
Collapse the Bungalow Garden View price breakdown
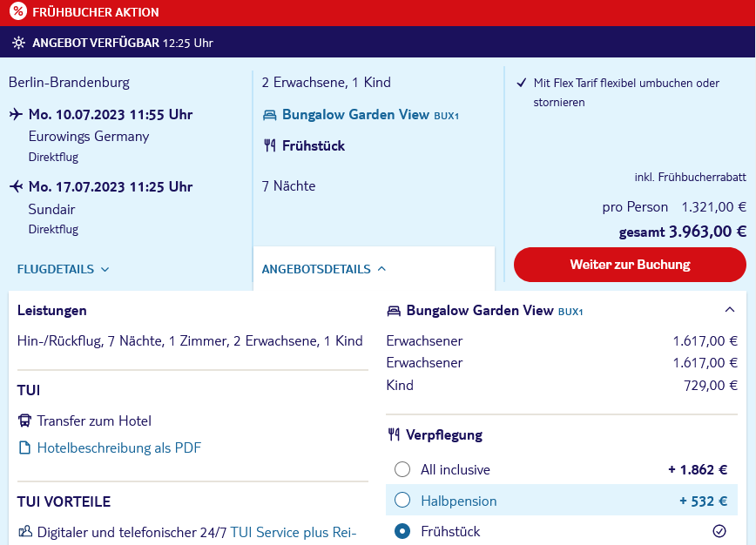(730, 310)
